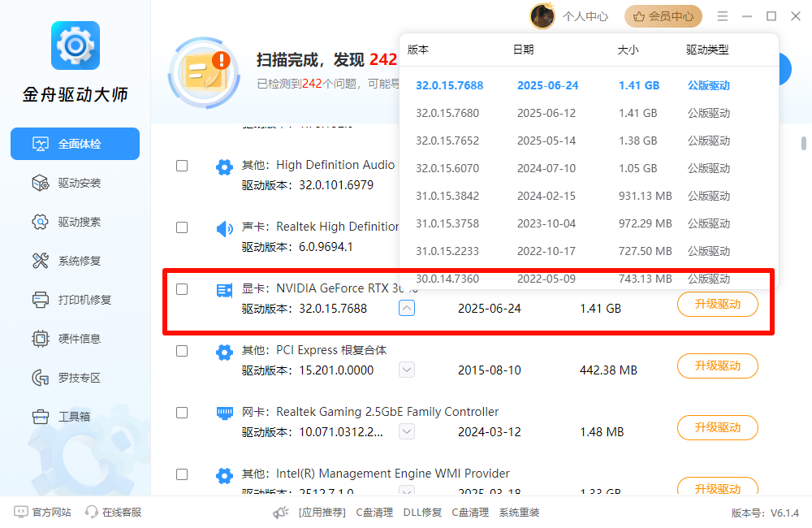Open the 在线客服 link
The image size is (812, 528).
pos(122,513)
